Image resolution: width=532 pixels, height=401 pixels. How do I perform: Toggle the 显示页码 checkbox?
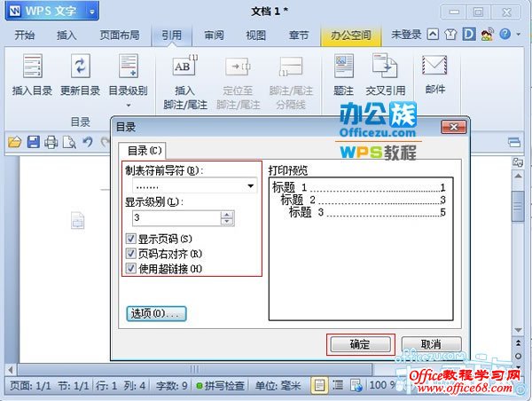point(130,239)
